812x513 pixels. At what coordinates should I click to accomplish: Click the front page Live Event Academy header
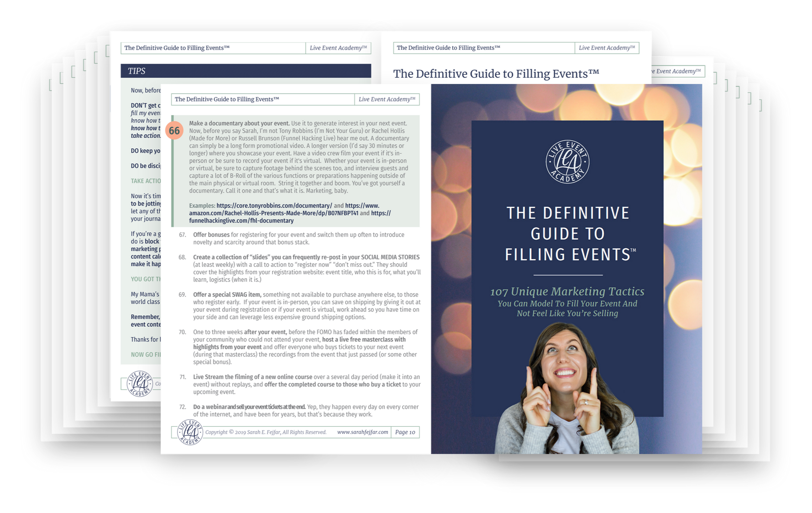coord(387,99)
